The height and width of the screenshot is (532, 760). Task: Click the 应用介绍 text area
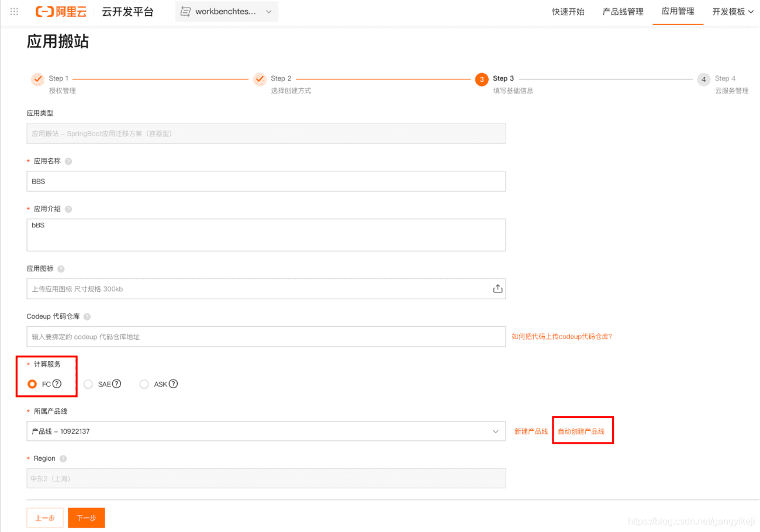(266, 235)
